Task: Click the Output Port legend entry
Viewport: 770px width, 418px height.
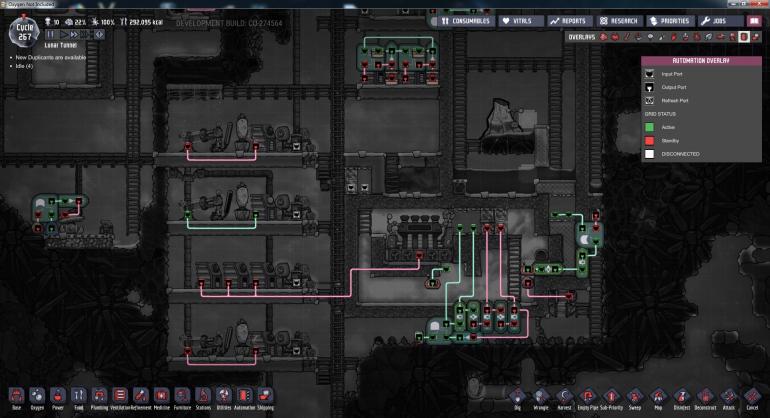Action: 666,87
